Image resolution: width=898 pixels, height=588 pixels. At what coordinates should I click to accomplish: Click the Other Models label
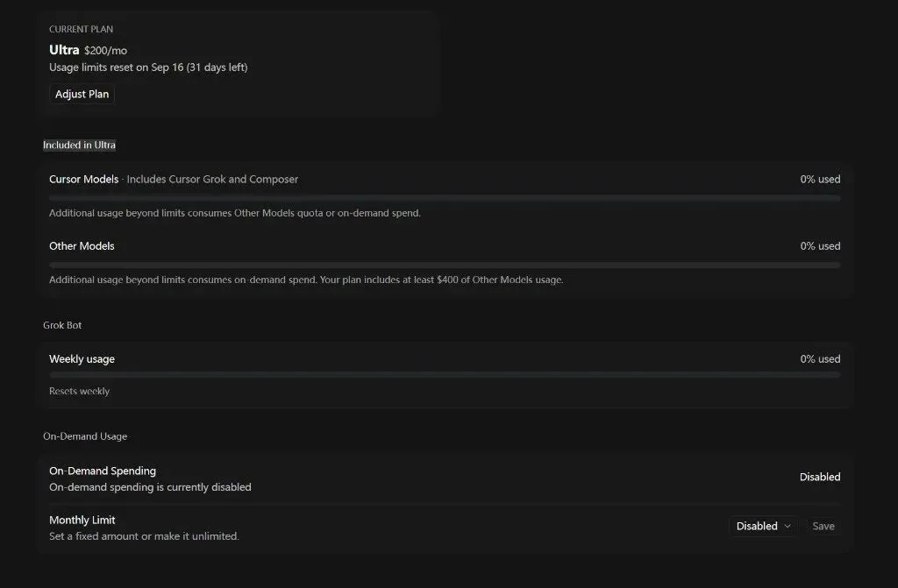(82, 246)
